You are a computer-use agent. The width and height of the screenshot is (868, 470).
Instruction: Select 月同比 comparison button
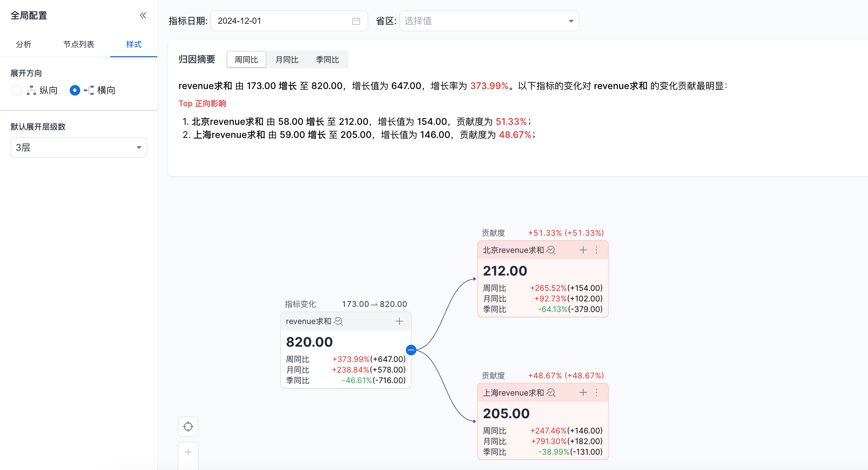(287, 59)
